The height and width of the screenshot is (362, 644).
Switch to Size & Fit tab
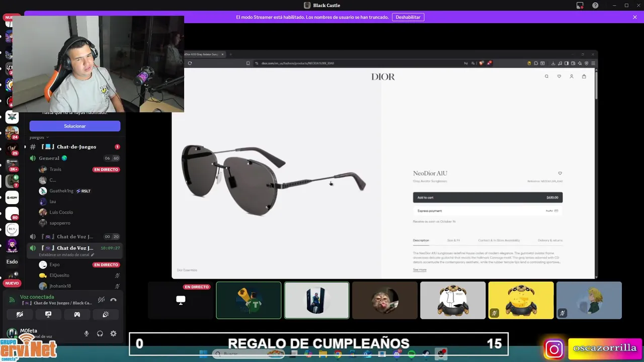453,240
